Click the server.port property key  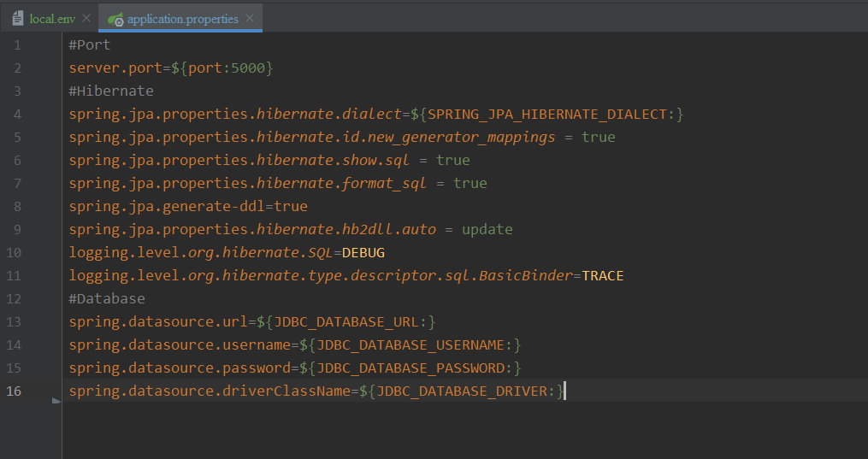click(x=115, y=68)
